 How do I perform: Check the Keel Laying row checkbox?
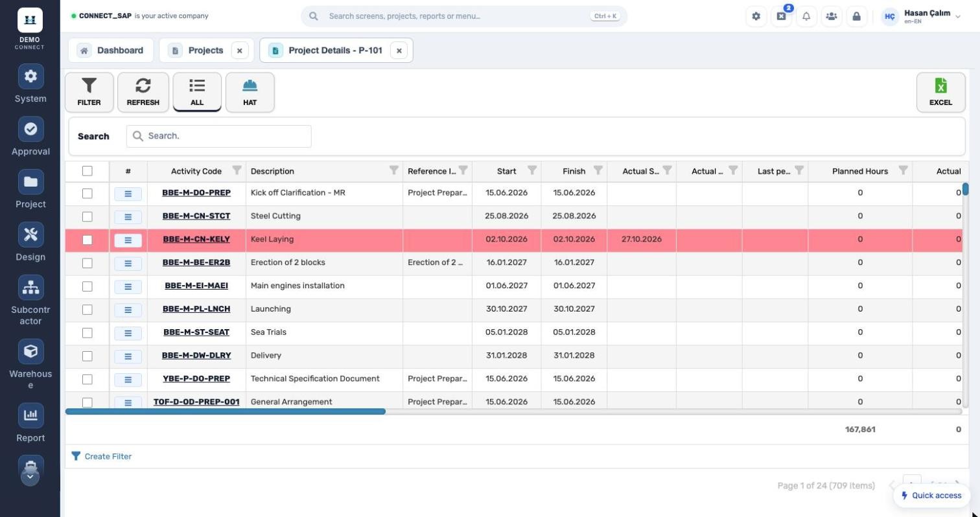[87, 240]
